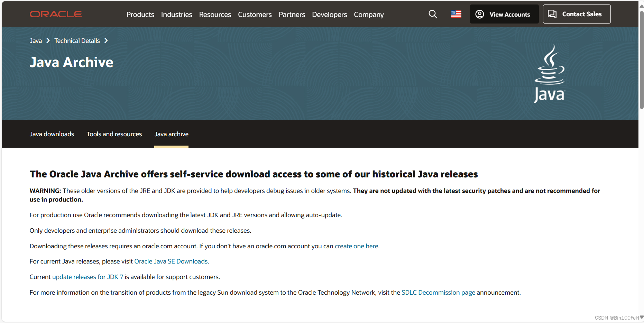
Task: Open the Industries menu
Action: (176, 15)
